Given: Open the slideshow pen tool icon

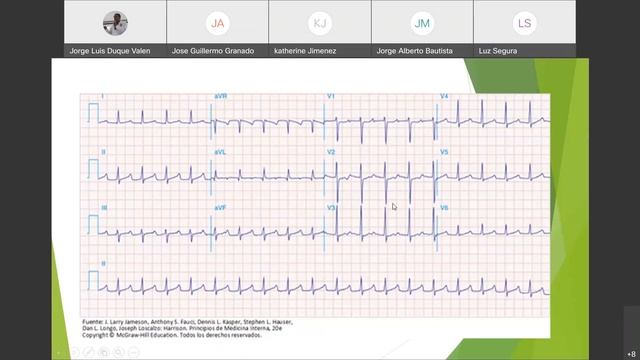Looking at the screenshot, I should coord(88,352).
